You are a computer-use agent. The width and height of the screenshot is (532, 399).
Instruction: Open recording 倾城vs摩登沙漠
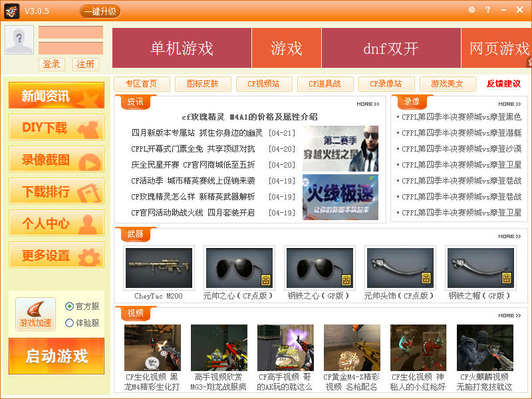point(462,149)
